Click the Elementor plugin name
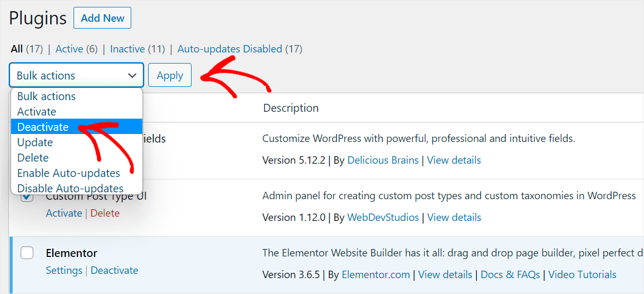Viewport: 644px width, 294px height. (71, 253)
